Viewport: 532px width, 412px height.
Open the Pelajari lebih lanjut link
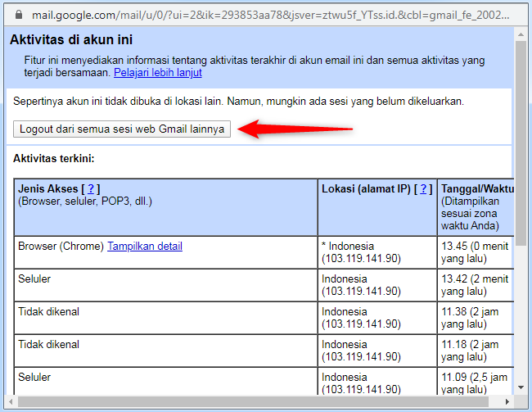click(158, 72)
